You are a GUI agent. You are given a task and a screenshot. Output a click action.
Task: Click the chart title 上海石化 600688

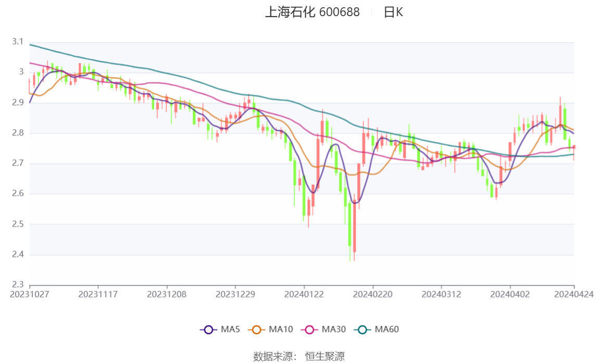(313, 12)
